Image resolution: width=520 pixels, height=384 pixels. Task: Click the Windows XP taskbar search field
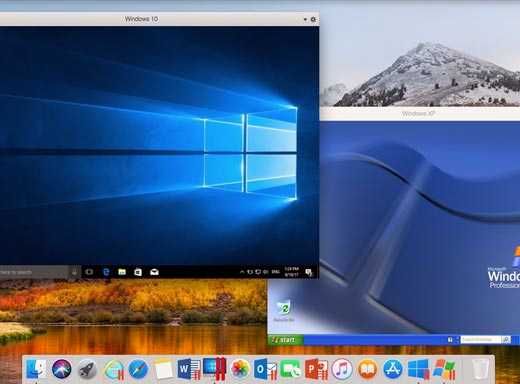tap(480, 340)
